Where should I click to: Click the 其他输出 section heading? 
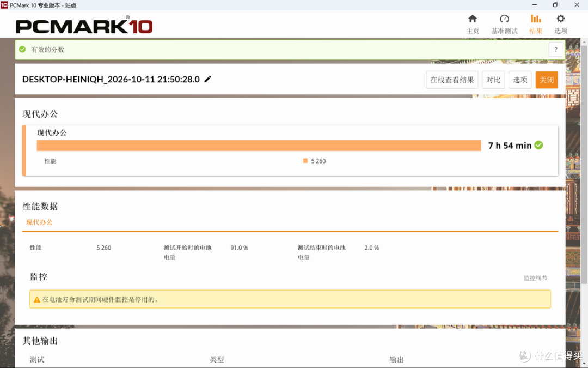click(40, 341)
